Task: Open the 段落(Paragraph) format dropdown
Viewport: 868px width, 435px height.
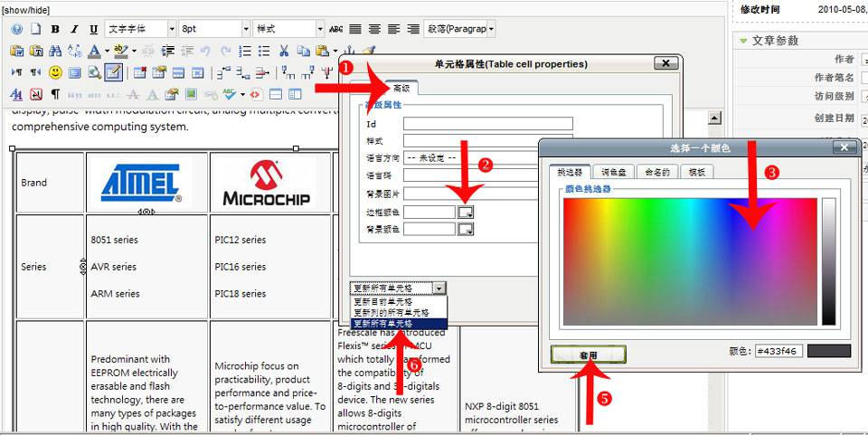Action: click(459, 29)
